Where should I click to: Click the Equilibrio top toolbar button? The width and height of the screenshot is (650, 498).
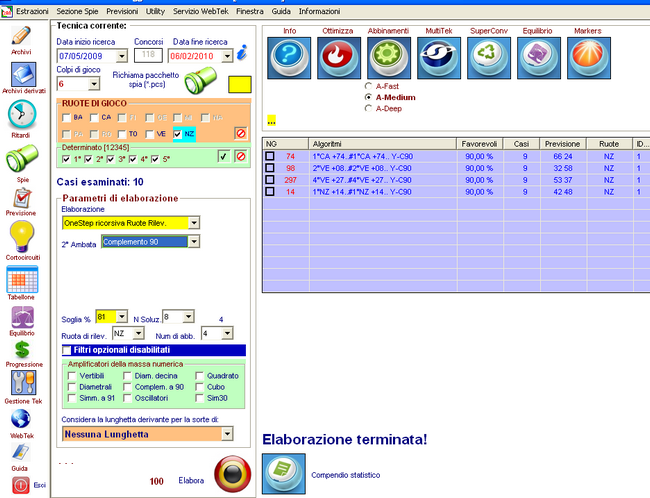(x=539, y=58)
